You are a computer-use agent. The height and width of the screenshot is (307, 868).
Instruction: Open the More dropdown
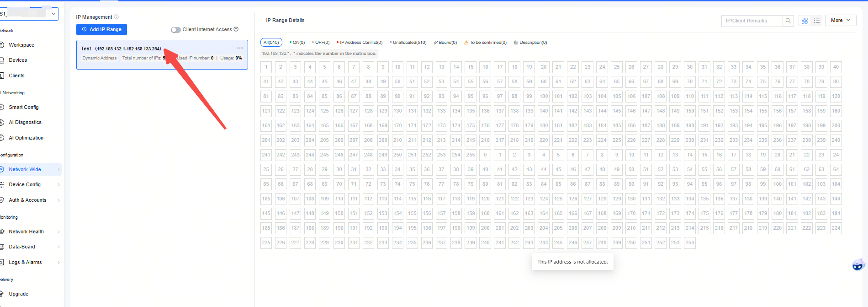coord(840,20)
